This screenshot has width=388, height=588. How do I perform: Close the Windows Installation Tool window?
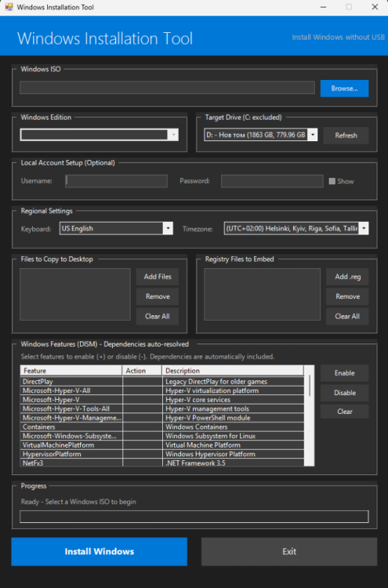[375, 7]
